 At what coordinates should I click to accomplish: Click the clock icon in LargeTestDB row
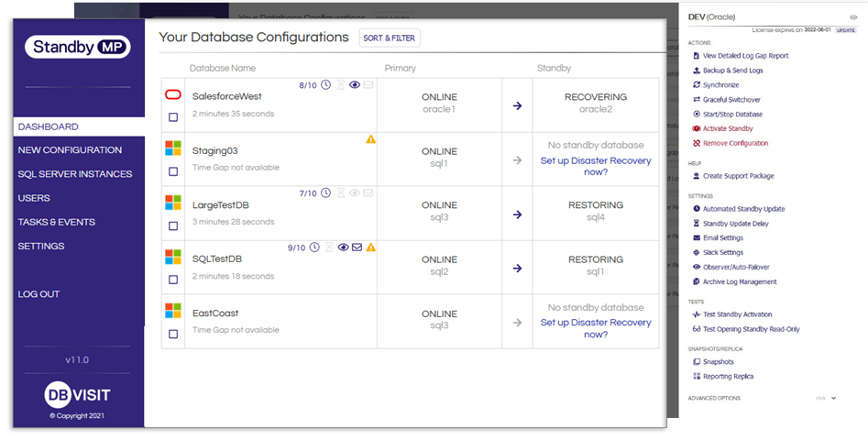pos(326,192)
